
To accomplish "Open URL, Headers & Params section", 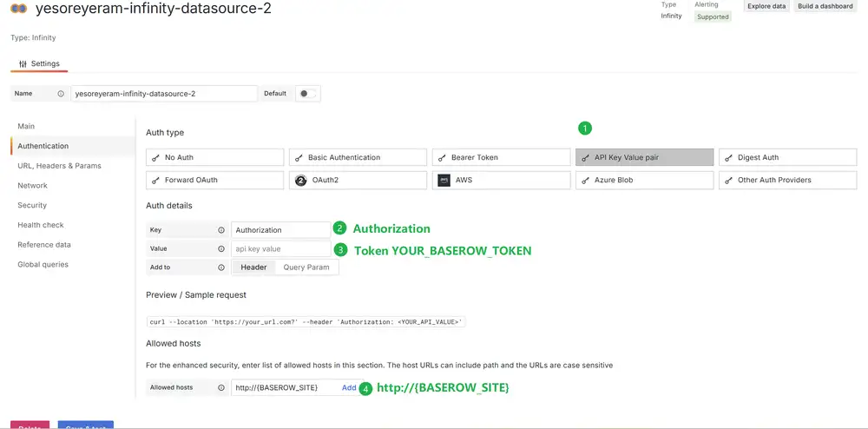I will tap(59, 166).
